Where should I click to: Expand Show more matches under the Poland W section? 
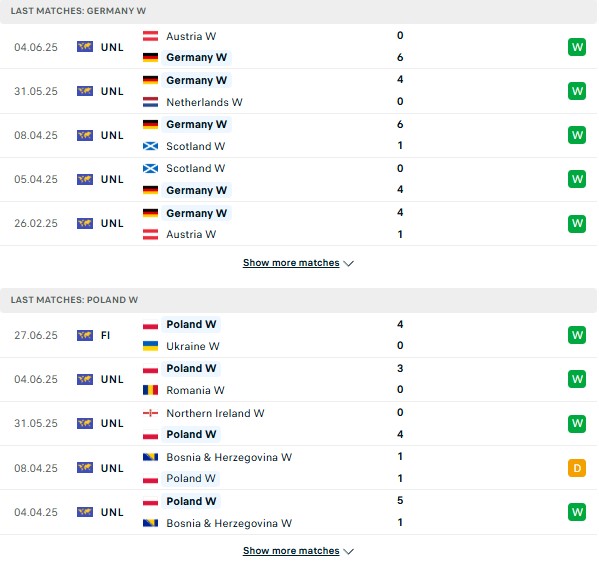pos(291,551)
